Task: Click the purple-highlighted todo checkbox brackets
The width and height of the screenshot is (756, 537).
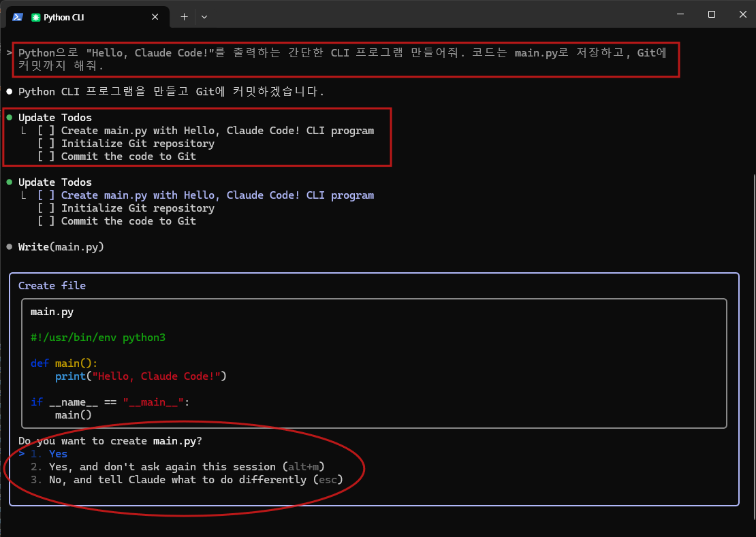Action: coord(46,195)
